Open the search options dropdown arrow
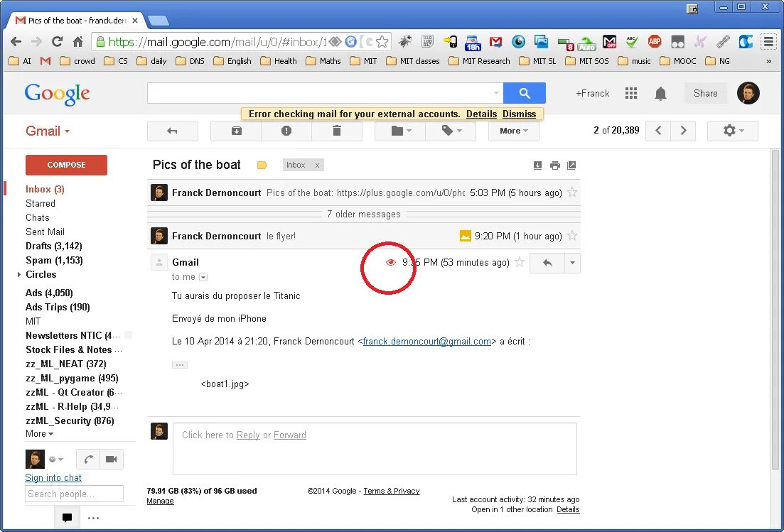 [496, 93]
